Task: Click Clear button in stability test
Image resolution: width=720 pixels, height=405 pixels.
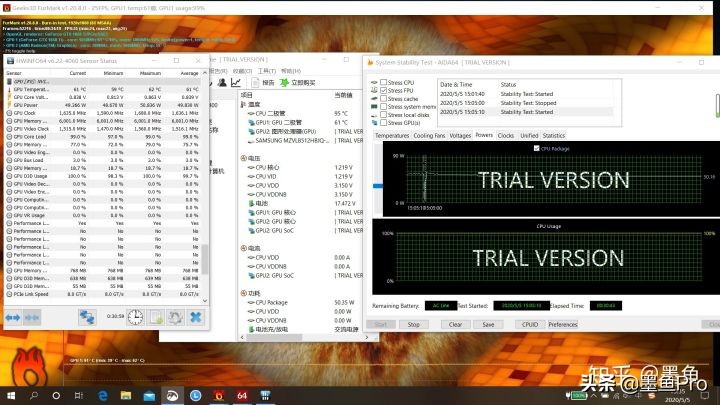Action: coord(455,325)
